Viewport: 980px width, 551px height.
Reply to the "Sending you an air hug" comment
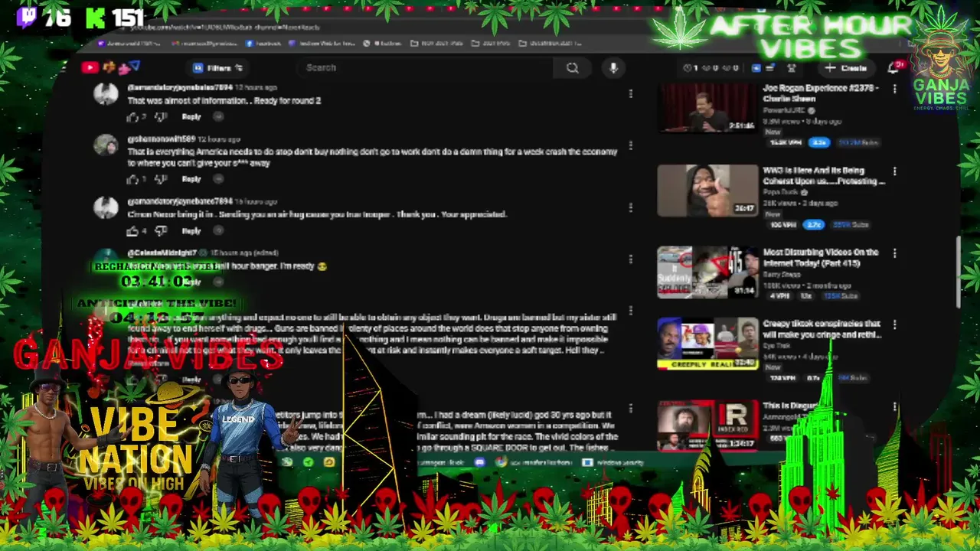[x=191, y=231]
